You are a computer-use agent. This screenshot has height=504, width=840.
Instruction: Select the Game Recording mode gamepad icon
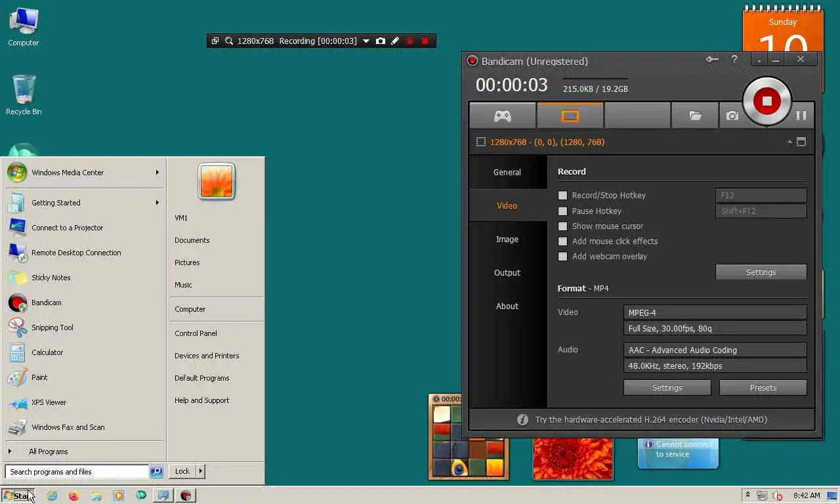tap(503, 115)
